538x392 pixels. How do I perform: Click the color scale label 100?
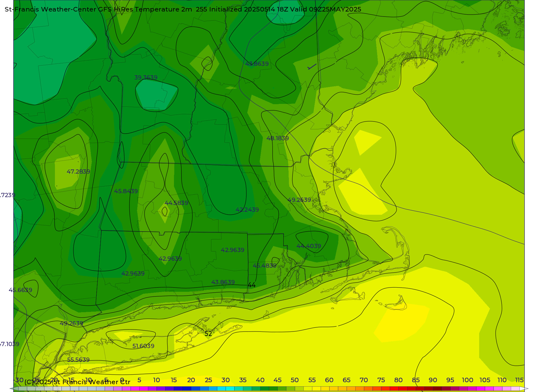pos(467,380)
